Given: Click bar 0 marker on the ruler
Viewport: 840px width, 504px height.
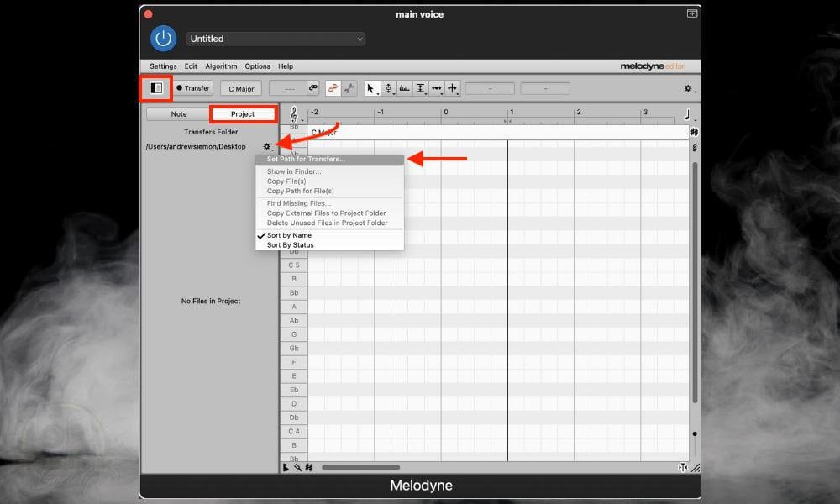Looking at the screenshot, I should point(446,112).
